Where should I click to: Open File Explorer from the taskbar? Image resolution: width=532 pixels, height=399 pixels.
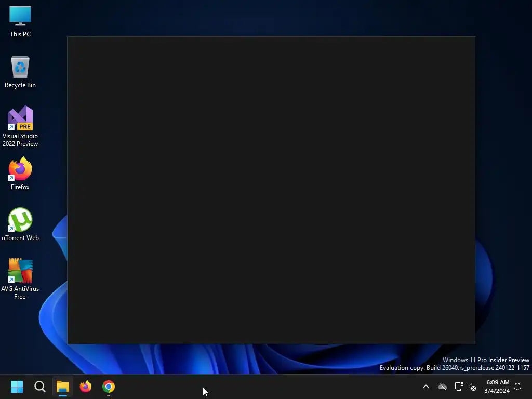tap(63, 387)
